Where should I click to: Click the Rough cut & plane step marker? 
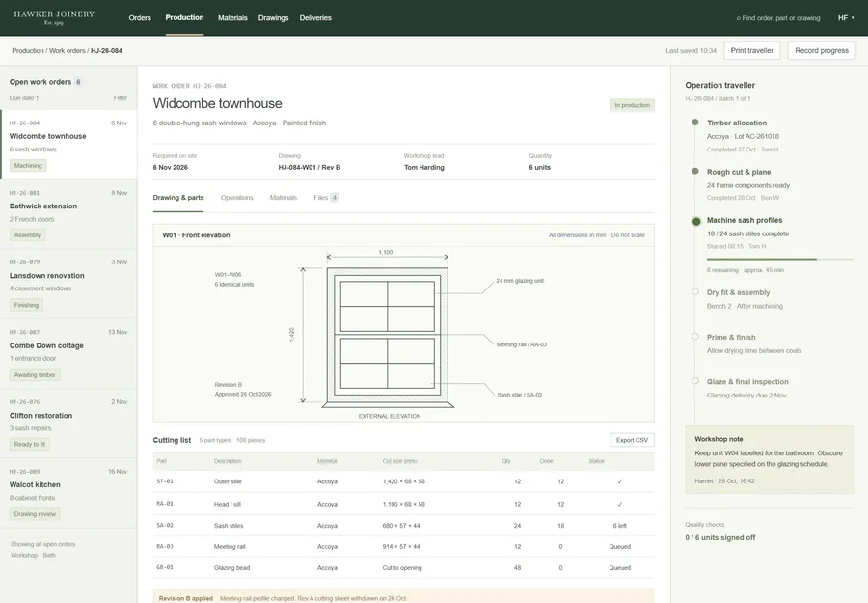[695, 171]
